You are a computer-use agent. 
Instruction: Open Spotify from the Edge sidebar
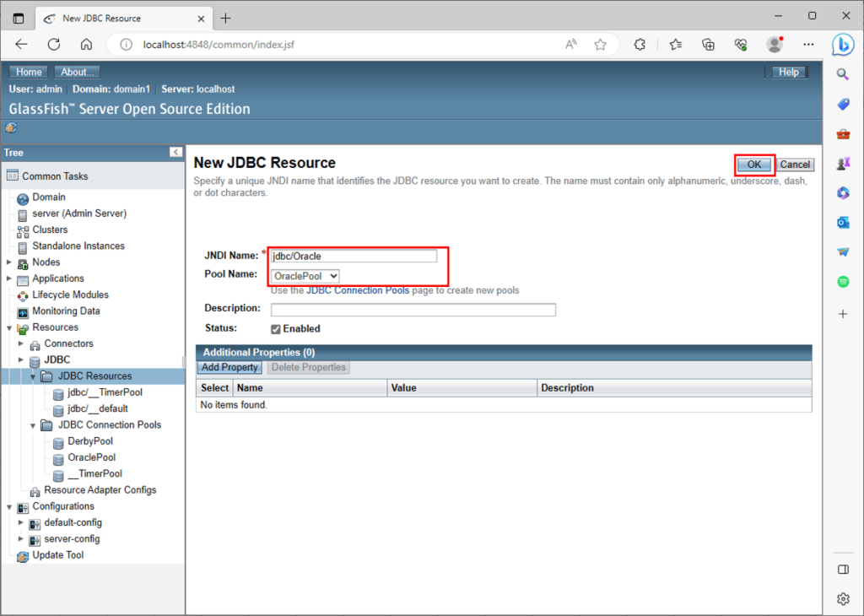843,281
